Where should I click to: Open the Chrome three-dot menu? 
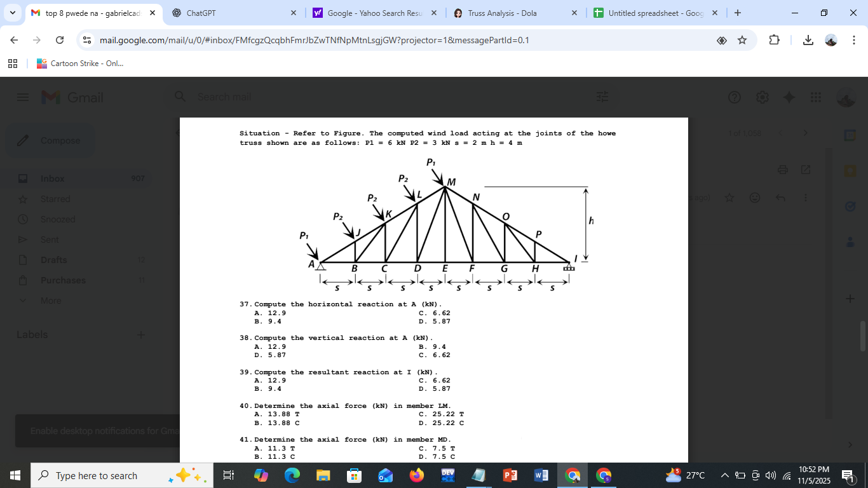coord(854,40)
